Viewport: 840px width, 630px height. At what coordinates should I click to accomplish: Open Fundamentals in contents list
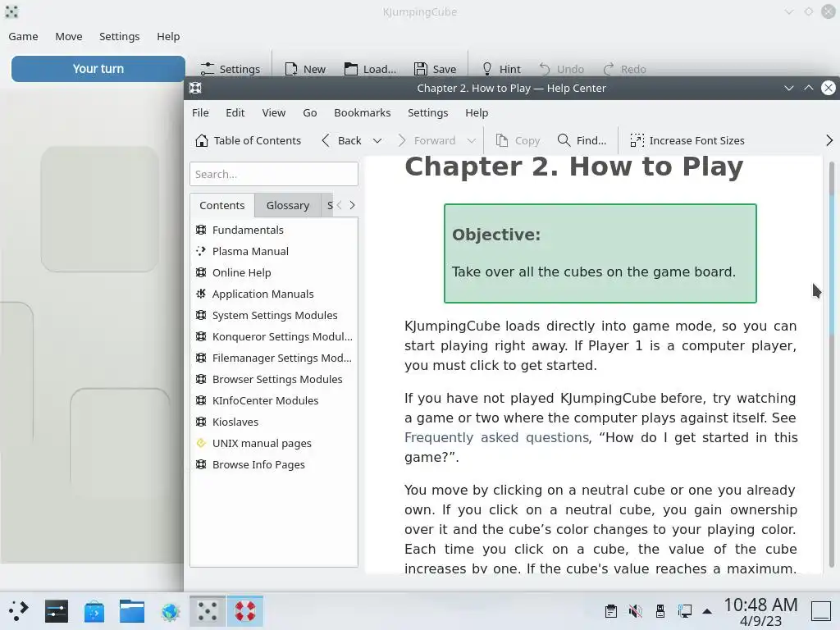tap(274, 230)
